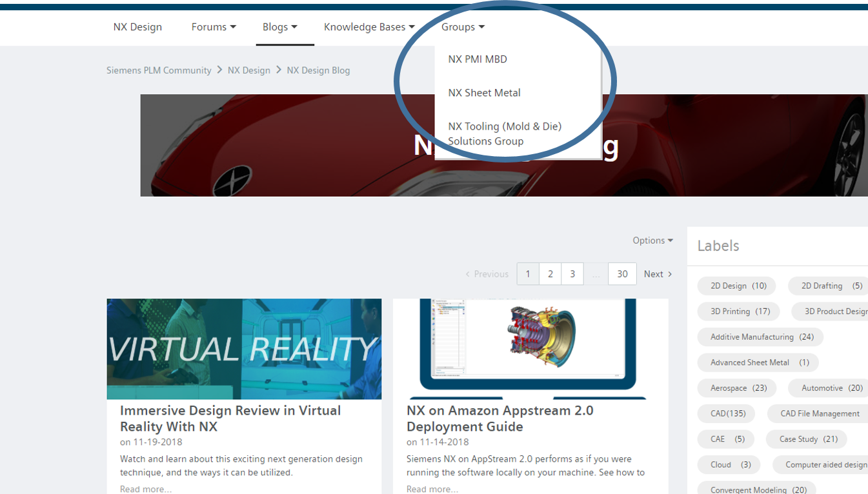Open the NX Design nav link

click(x=137, y=27)
